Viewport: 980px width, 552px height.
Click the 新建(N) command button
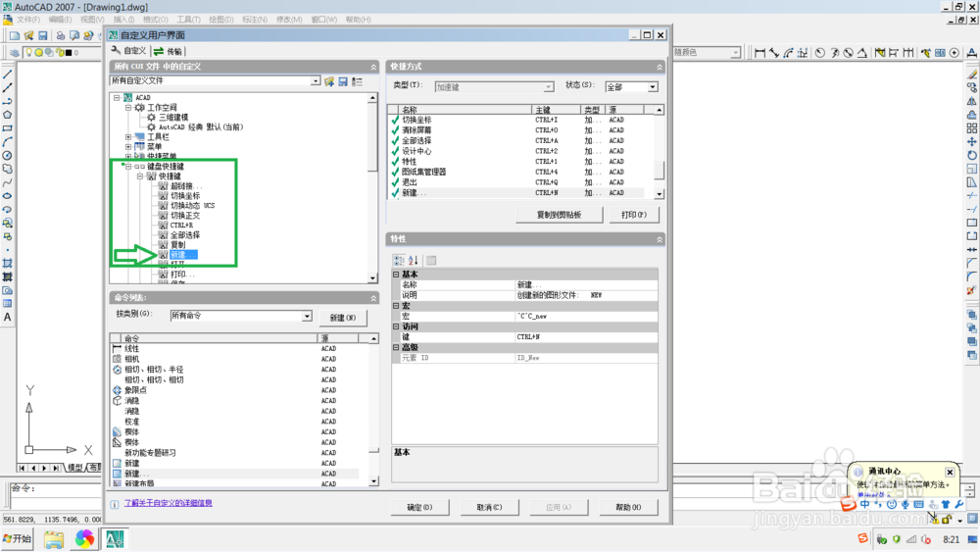tap(342, 318)
